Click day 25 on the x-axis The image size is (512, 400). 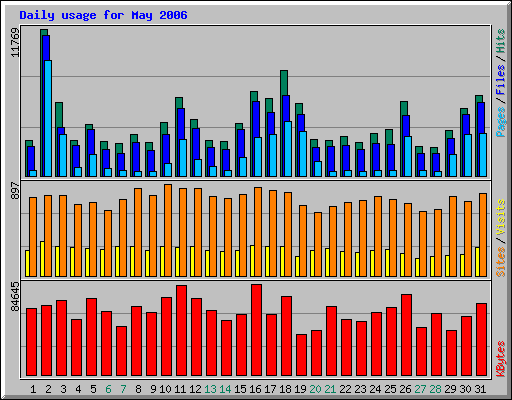(x=390, y=389)
